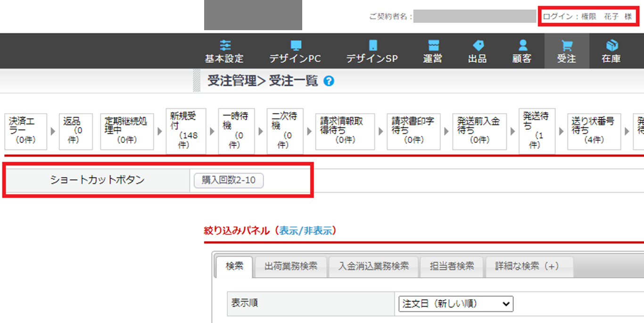Click the 購入回数2-10 shortcut button
The width and height of the screenshot is (644, 323).
[229, 181]
